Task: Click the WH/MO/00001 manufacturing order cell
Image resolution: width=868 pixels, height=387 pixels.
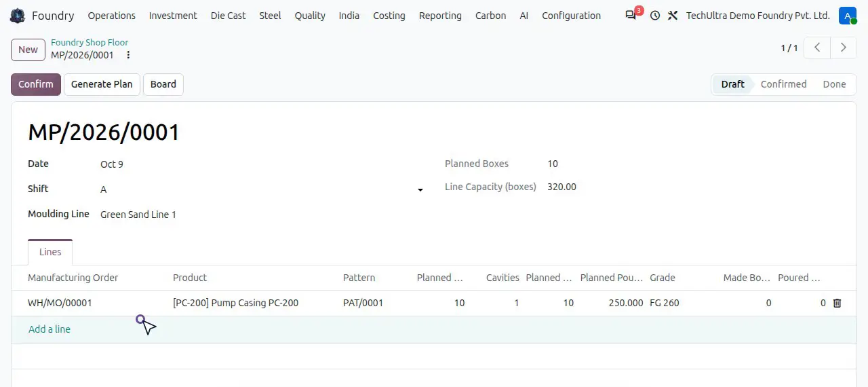Action: (x=60, y=303)
